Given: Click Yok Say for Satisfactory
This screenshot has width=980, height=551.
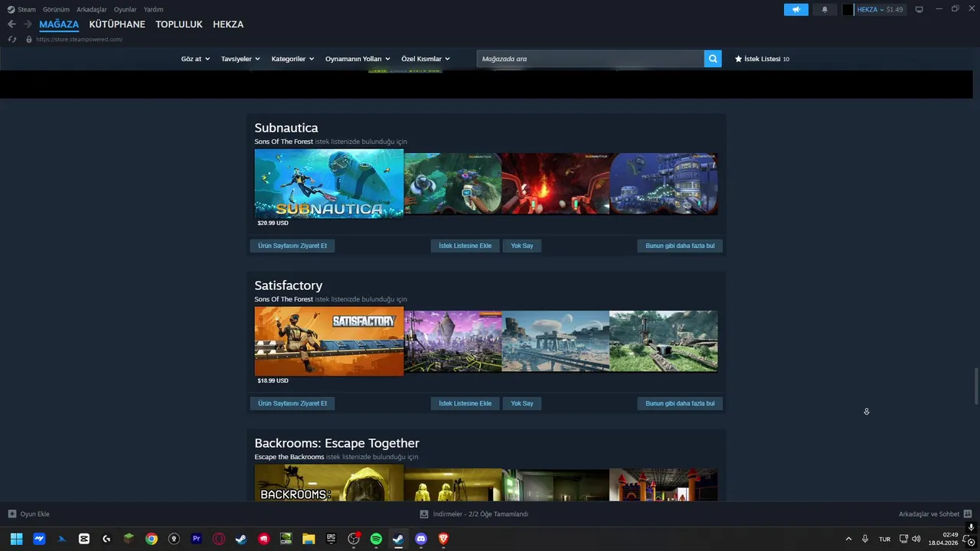Looking at the screenshot, I should [522, 403].
